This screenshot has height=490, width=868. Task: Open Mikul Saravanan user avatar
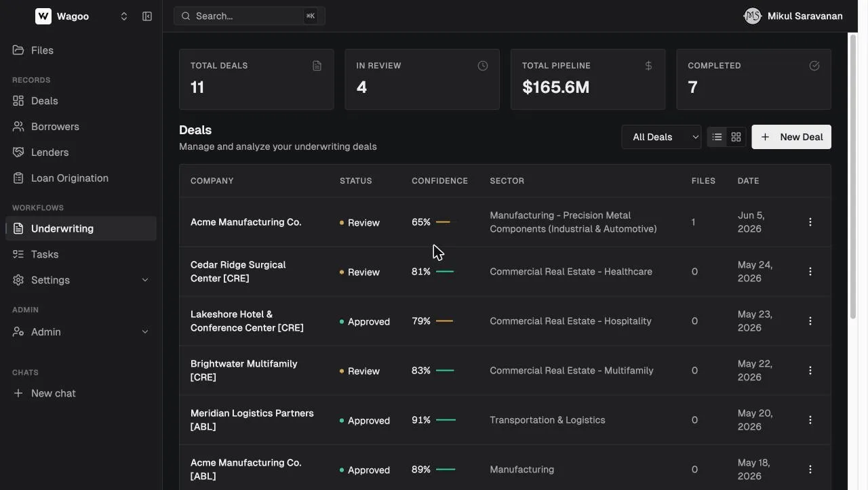pos(752,16)
